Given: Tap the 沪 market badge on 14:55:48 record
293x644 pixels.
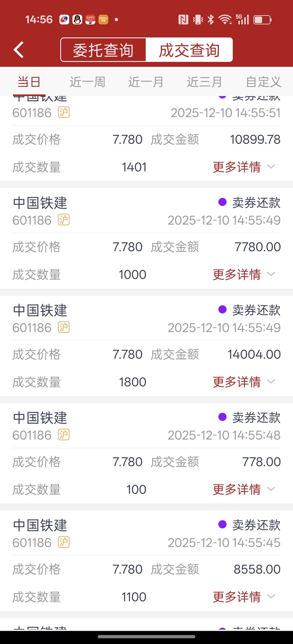Looking at the screenshot, I should point(64,435).
